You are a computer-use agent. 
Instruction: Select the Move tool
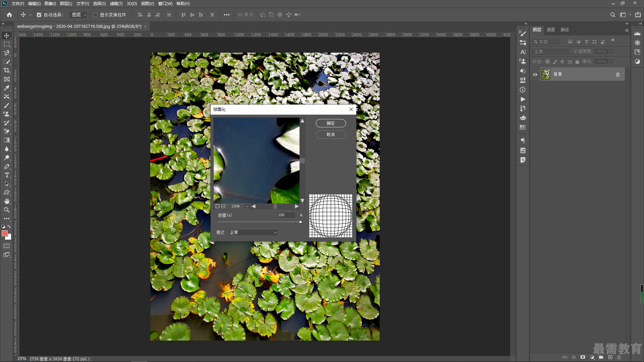click(7, 36)
